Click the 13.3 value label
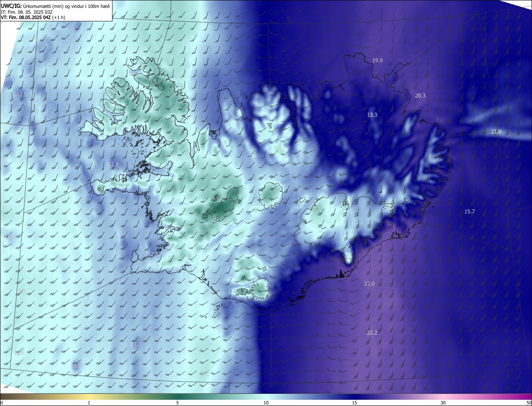The width and height of the screenshot is (532, 406). click(x=372, y=115)
